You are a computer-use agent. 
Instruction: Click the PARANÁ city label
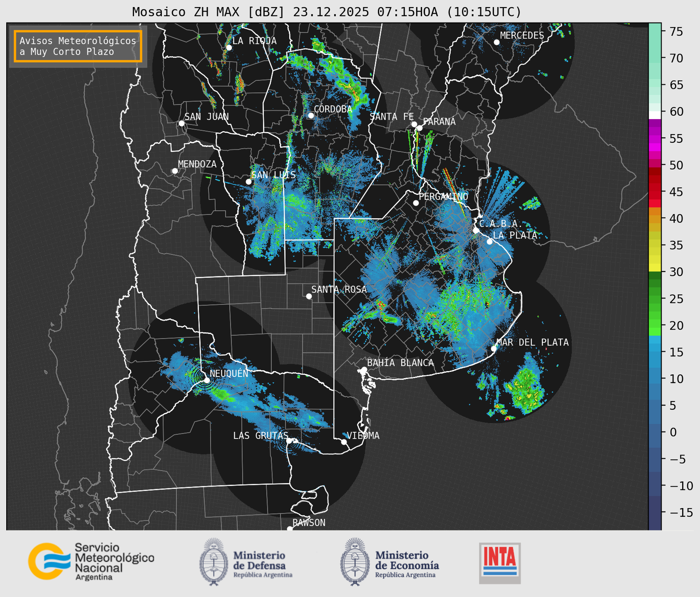pos(439,122)
